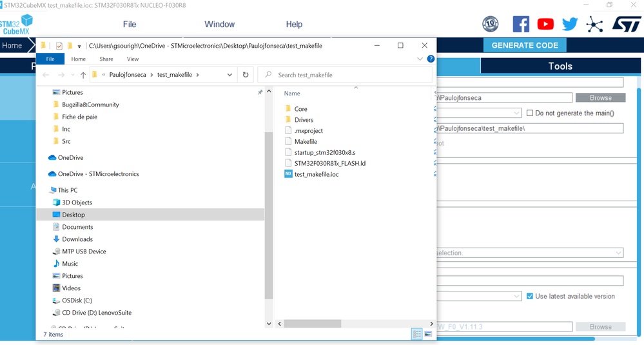Click the GENERATE CODE button

[525, 45]
